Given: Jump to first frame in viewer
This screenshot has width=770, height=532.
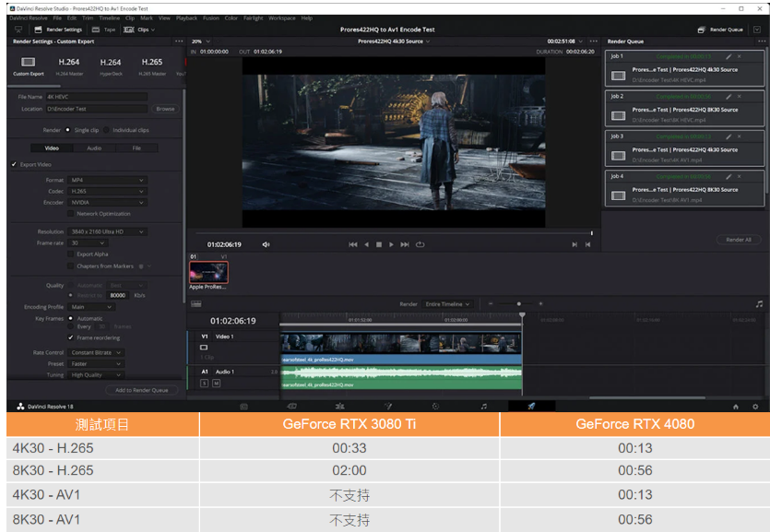Looking at the screenshot, I should [352, 244].
